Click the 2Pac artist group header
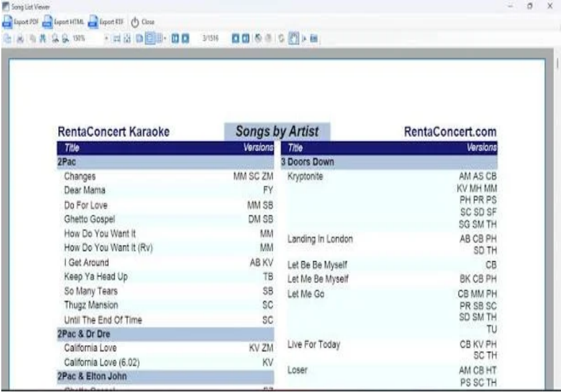Image resolution: width=561 pixels, height=392 pixels. click(x=165, y=162)
